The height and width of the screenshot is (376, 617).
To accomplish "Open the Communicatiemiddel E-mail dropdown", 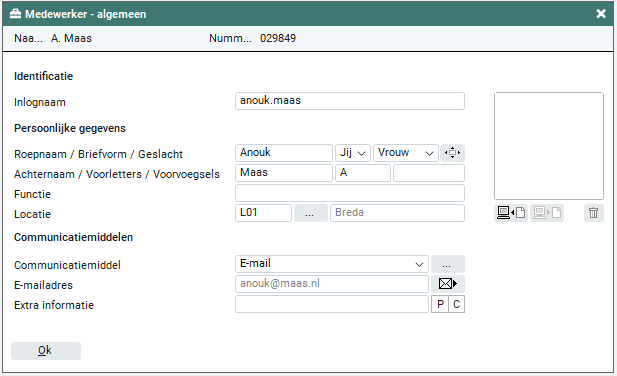I will pos(332,264).
